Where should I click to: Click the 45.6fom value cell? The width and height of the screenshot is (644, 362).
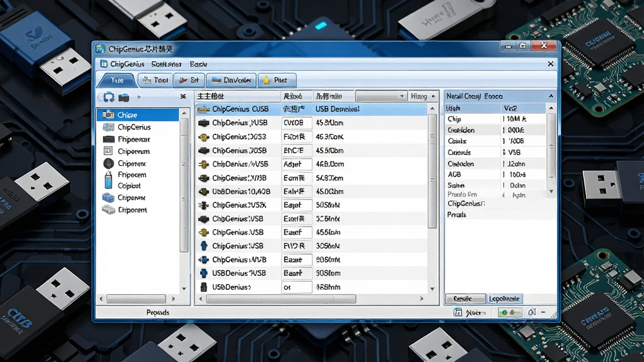point(328,233)
